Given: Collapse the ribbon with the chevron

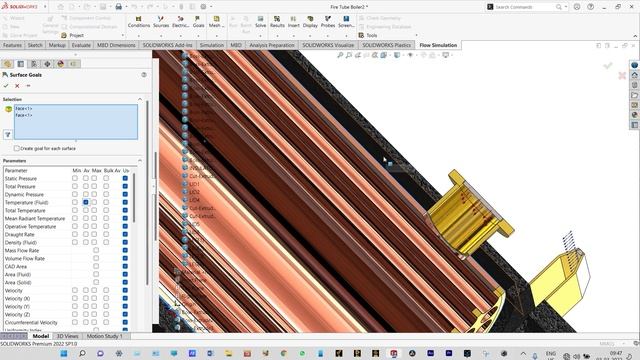Looking at the screenshot, I should click(635, 36).
